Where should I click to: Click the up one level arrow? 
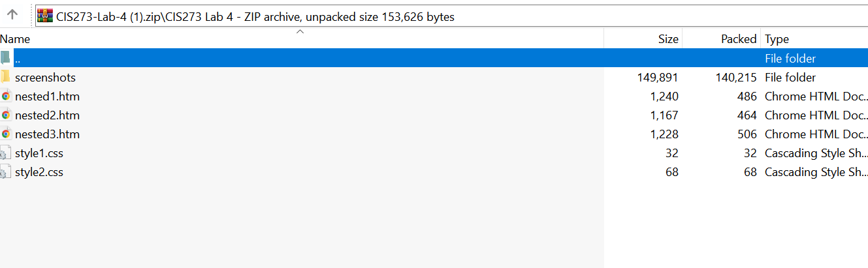pos(12,15)
